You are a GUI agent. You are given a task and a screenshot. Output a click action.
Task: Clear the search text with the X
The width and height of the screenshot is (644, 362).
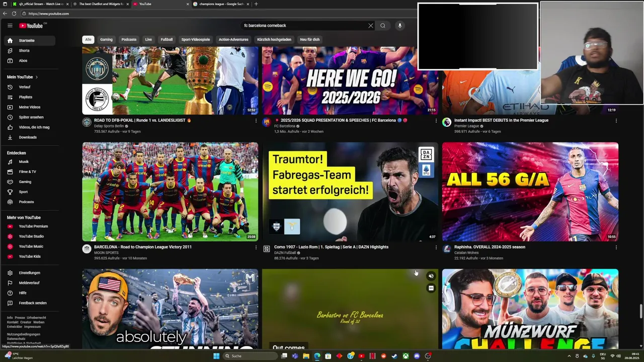(x=371, y=26)
